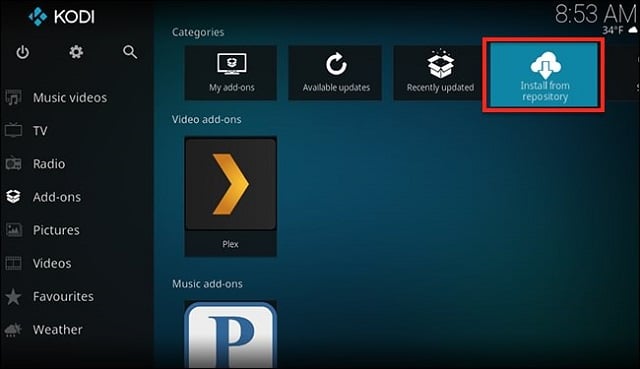
Task: Click the Plex label under thumbnail
Action: coord(230,244)
